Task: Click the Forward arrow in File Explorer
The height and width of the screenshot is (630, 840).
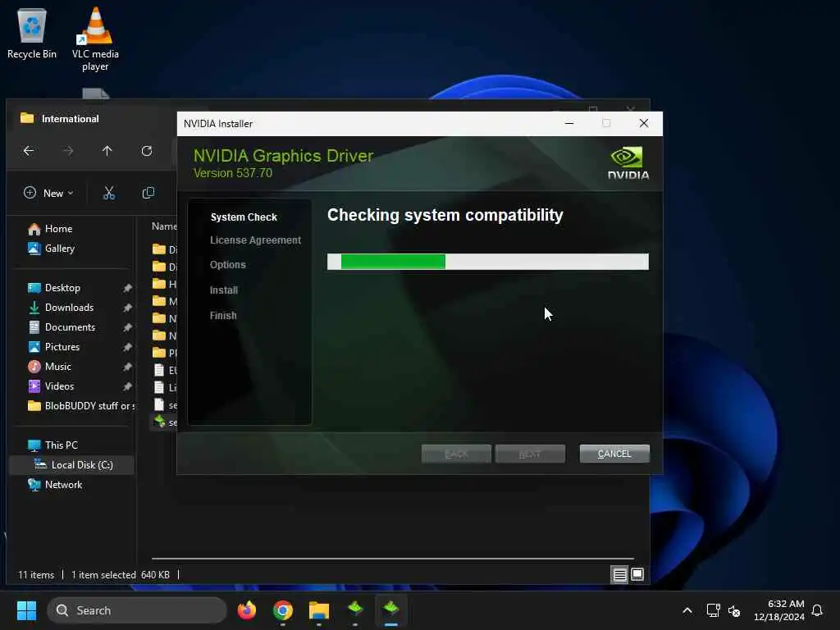Action: pos(68,151)
